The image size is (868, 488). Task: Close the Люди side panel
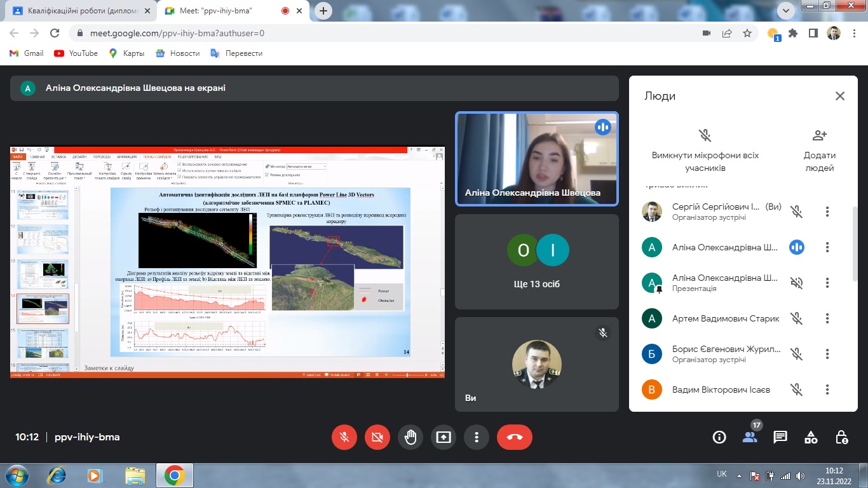coord(840,96)
